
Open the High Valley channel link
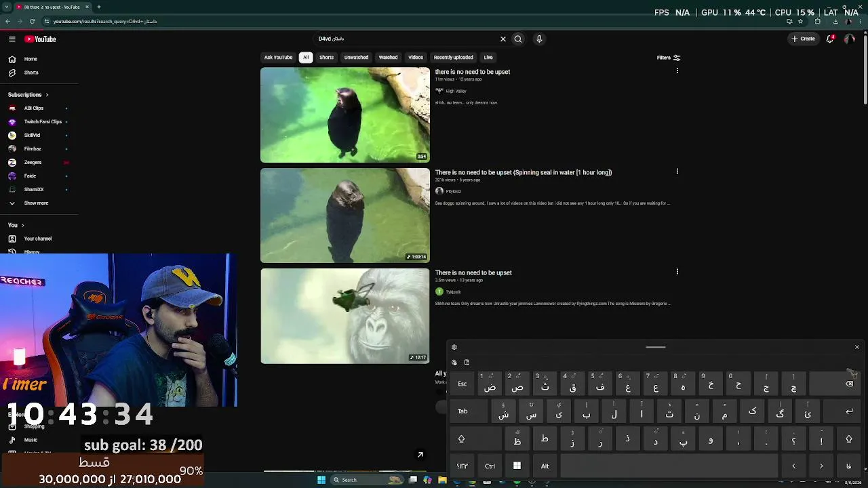[456, 91]
